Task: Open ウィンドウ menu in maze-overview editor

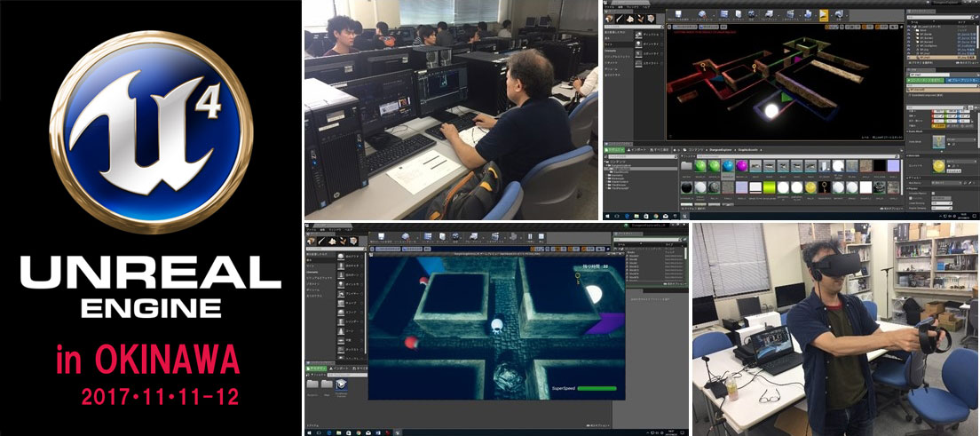Action: click(x=633, y=7)
